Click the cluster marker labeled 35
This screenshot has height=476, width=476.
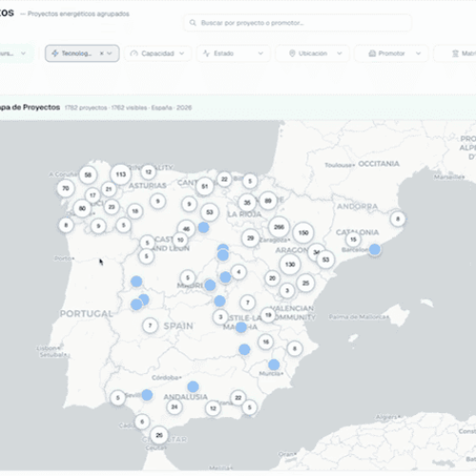pyautogui.click(x=248, y=203)
